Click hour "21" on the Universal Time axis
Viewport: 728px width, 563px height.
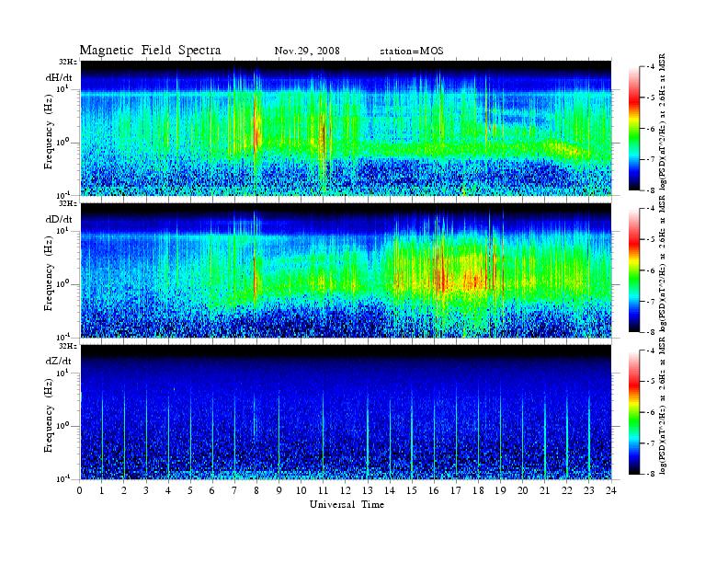pos(544,490)
